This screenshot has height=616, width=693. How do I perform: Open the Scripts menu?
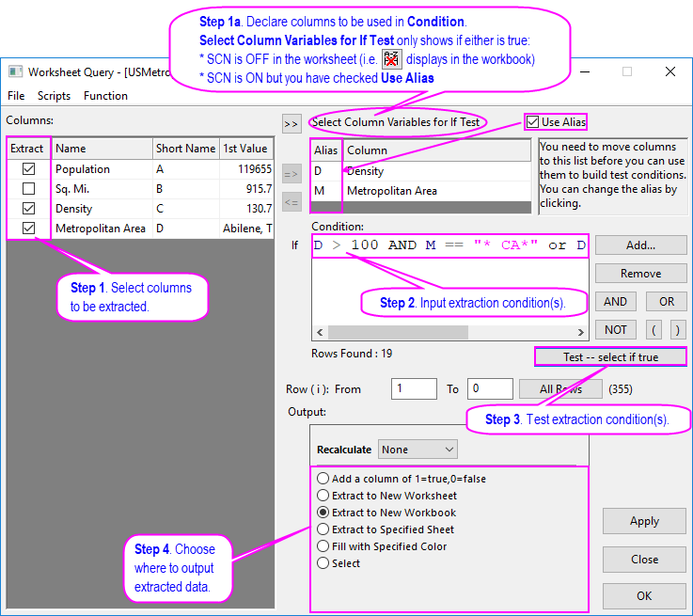click(x=54, y=95)
